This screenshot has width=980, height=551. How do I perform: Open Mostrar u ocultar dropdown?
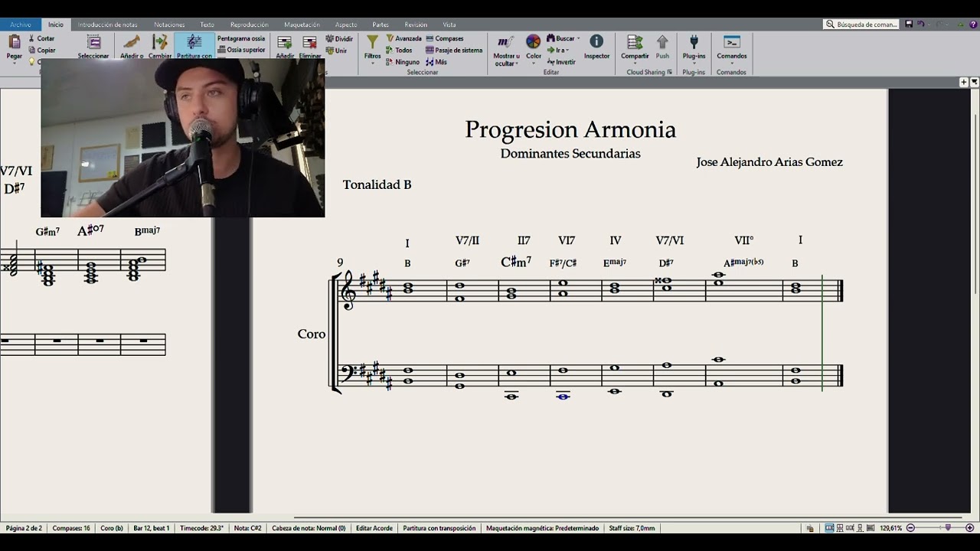pos(506,50)
